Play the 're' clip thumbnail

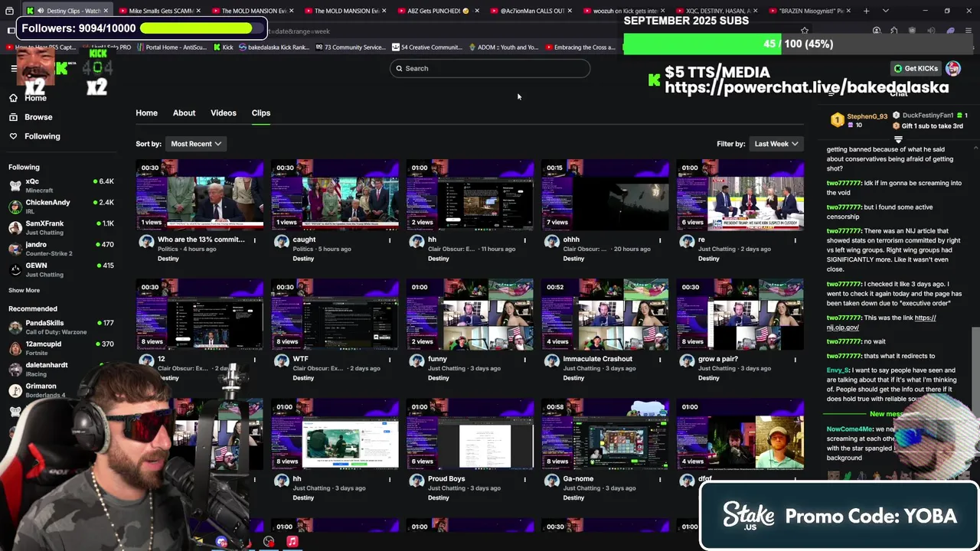click(x=740, y=194)
